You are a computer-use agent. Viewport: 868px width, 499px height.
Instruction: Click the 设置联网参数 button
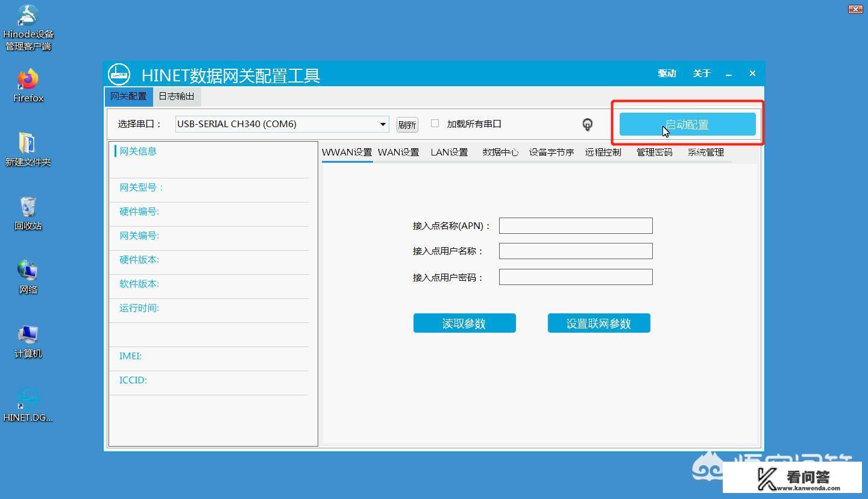click(599, 323)
